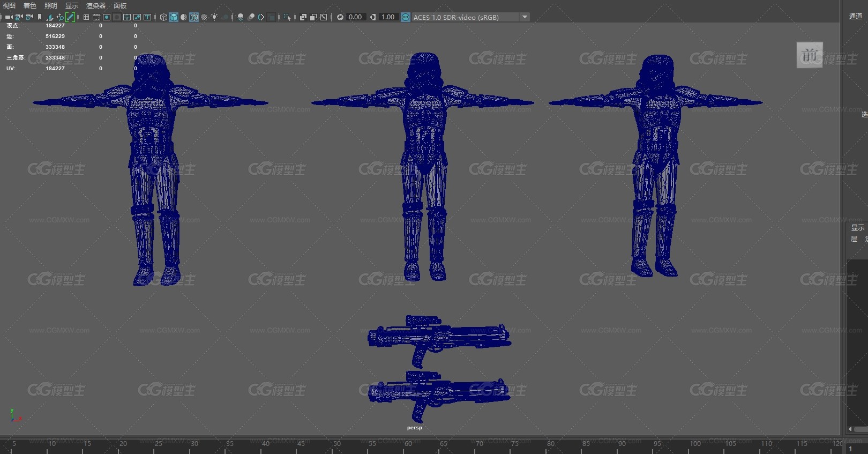Click the Use All Lights icon
The width and height of the screenshot is (868, 454).
[x=214, y=17]
